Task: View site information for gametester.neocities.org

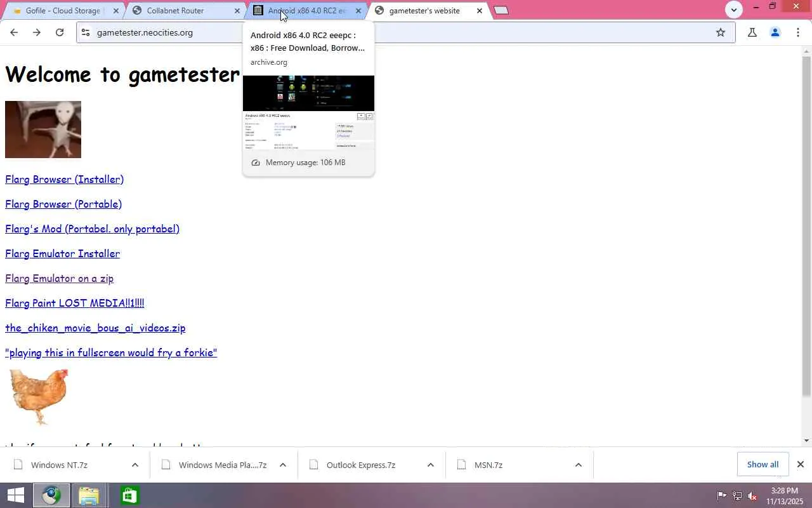Action: coord(86,32)
